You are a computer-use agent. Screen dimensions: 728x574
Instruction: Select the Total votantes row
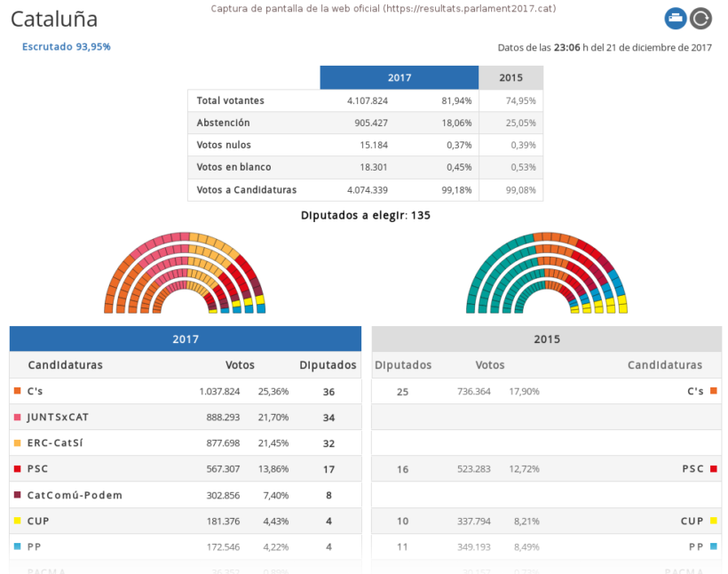pyautogui.click(x=365, y=100)
